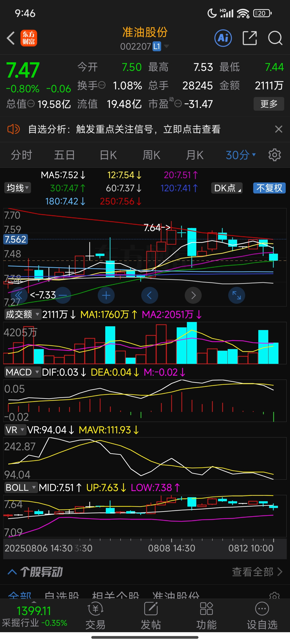Open chart settings gear icon
Image resolution: width=290 pixels, height=644 pixels.
click(275, 155)
